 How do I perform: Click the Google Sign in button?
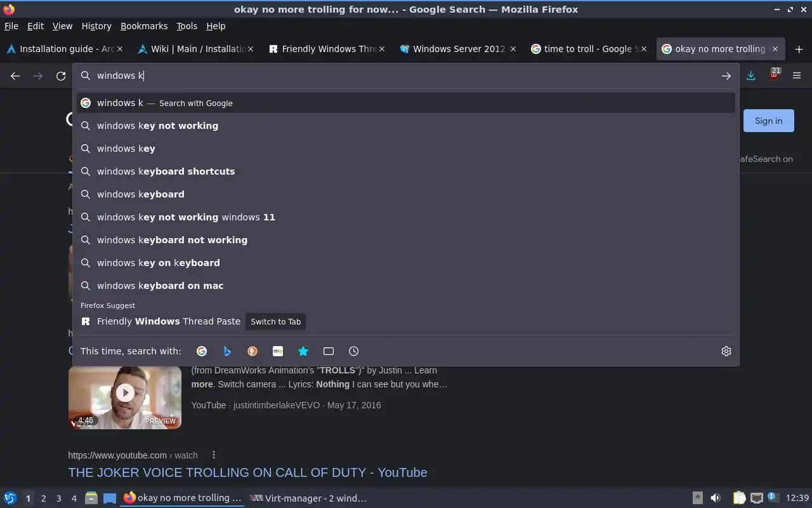(768, 121)
